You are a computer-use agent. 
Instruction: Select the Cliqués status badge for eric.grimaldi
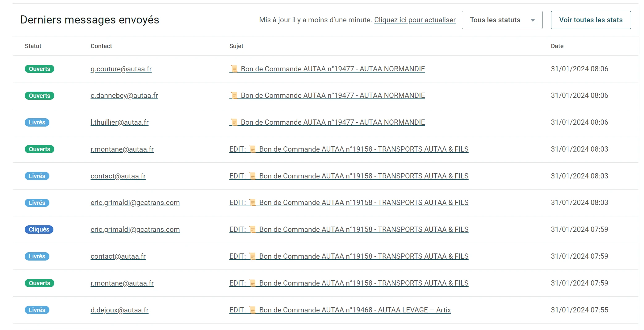click(x=39, y=229)
